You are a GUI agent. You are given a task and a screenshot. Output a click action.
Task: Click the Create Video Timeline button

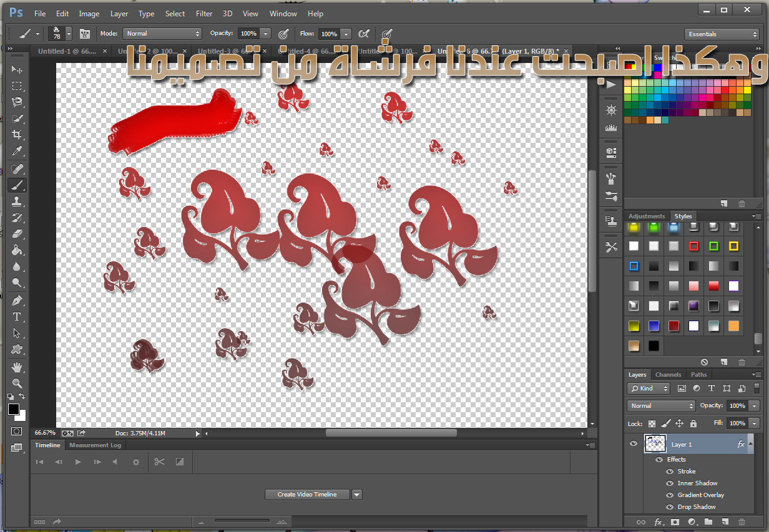[x=307, y=495]
